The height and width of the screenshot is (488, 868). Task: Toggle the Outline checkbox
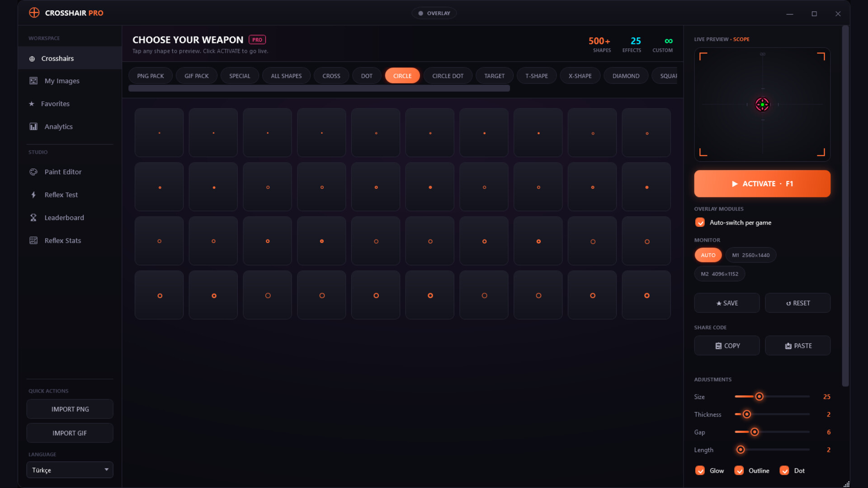(739, 470)
